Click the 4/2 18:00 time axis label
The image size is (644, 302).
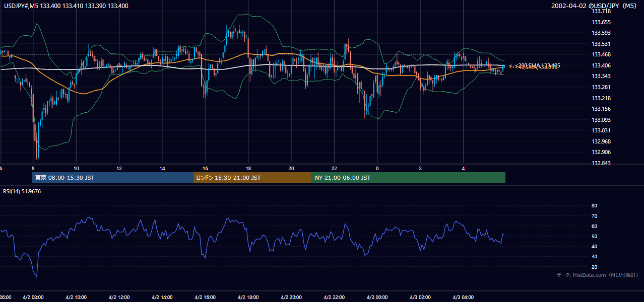click(248, 297)
